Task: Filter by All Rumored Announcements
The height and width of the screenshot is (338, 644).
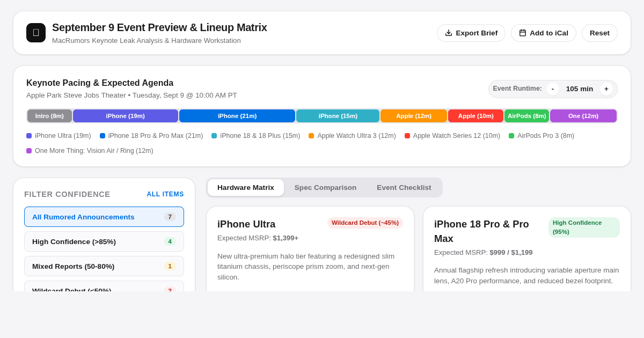Action: coord(104,217)
